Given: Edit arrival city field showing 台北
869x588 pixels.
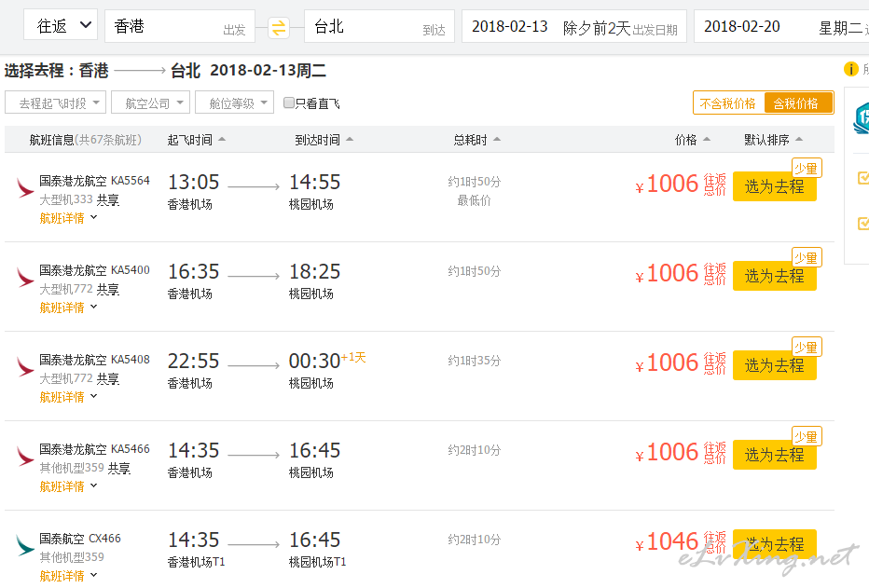Looking at the screenshot, I should click(379, 26).
